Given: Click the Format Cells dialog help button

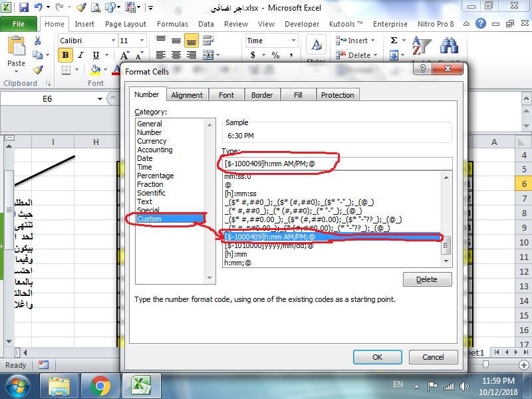Looking at the screenshot, I should tap(422, 68).
